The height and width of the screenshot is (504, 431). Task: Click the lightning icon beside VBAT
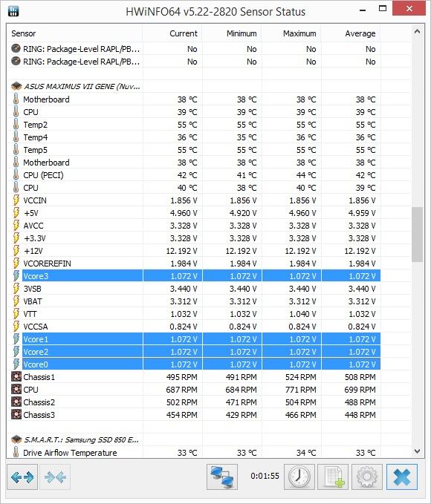tap(16, 301)
